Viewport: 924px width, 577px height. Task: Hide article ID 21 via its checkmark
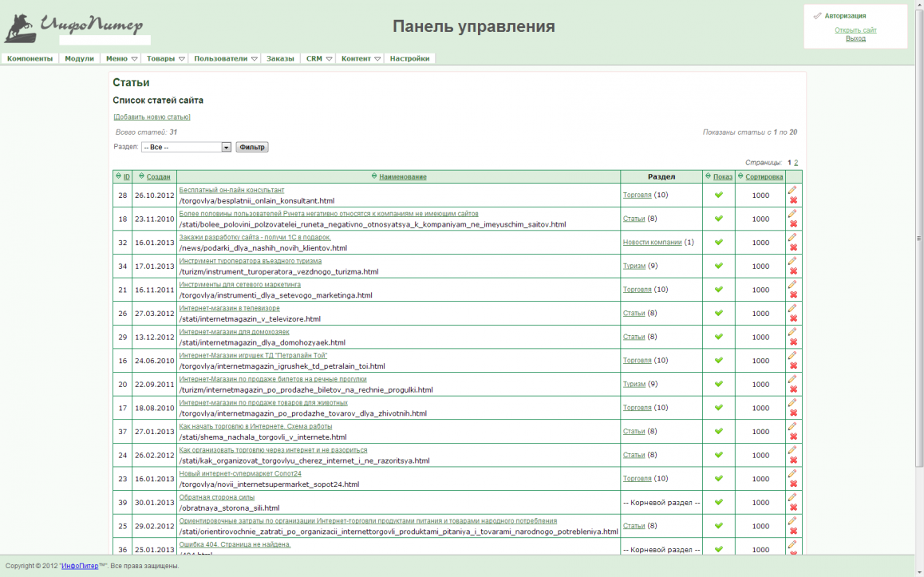718,289
